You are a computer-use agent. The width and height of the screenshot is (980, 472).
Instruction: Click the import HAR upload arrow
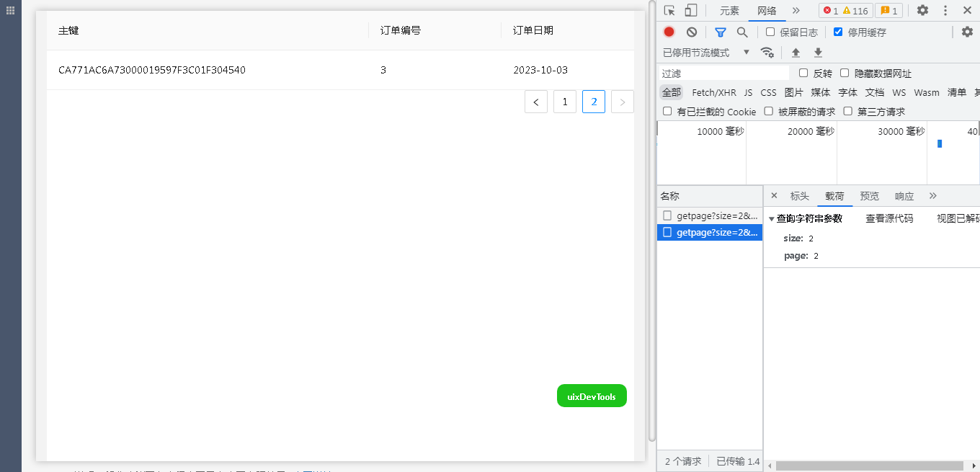[x=796, y=53]
